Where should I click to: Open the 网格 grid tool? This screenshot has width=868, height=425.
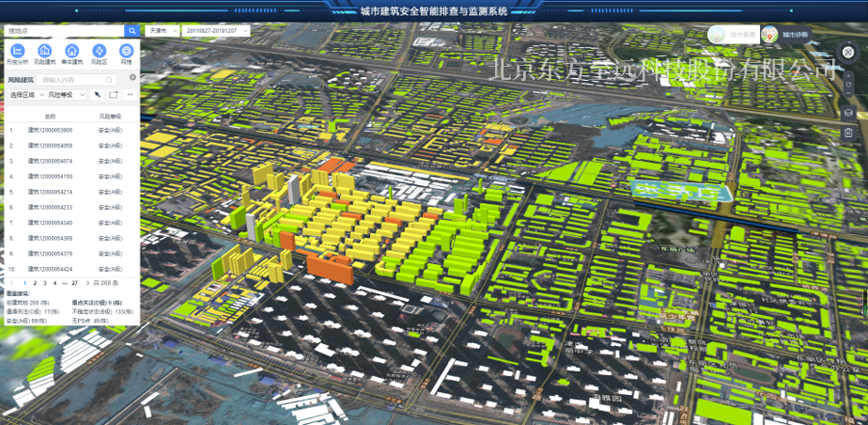coord(126,55)
